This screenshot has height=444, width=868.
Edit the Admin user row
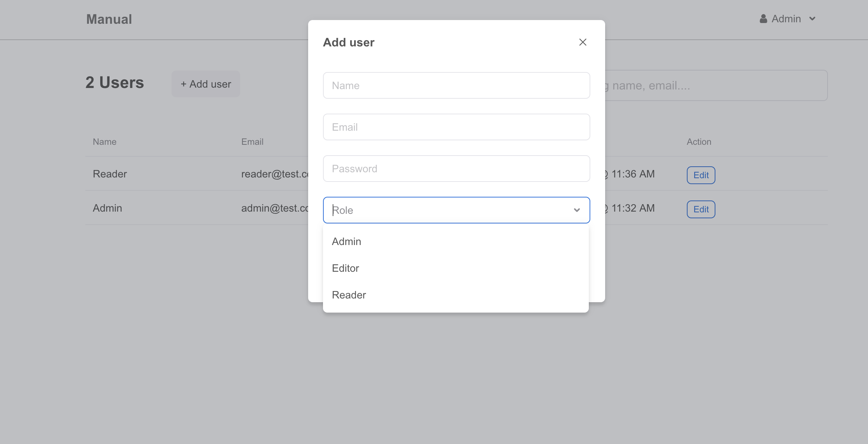coord(701,209)
